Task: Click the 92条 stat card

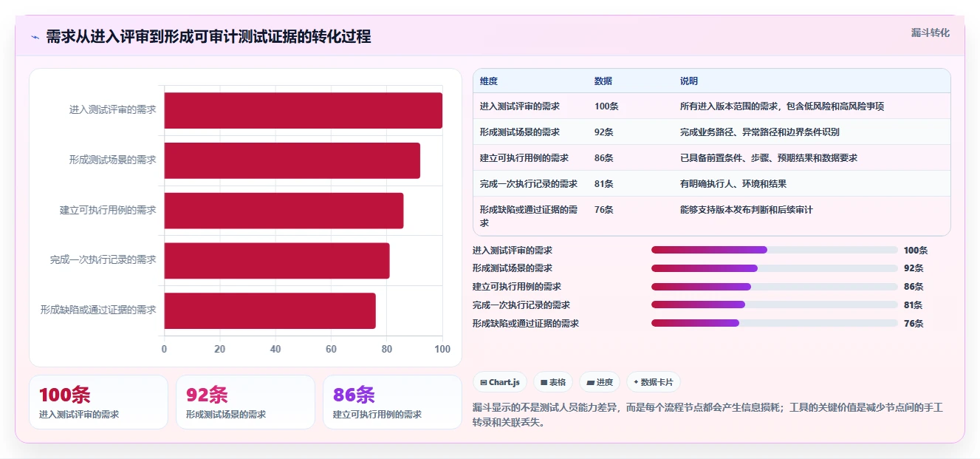Action: click(x=246, y=402)
